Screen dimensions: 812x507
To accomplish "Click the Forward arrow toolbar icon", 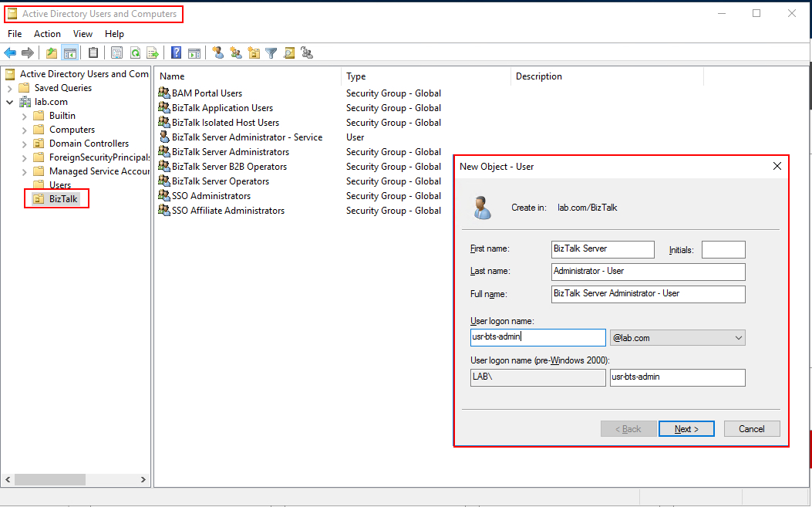I will tap(28, 53).
